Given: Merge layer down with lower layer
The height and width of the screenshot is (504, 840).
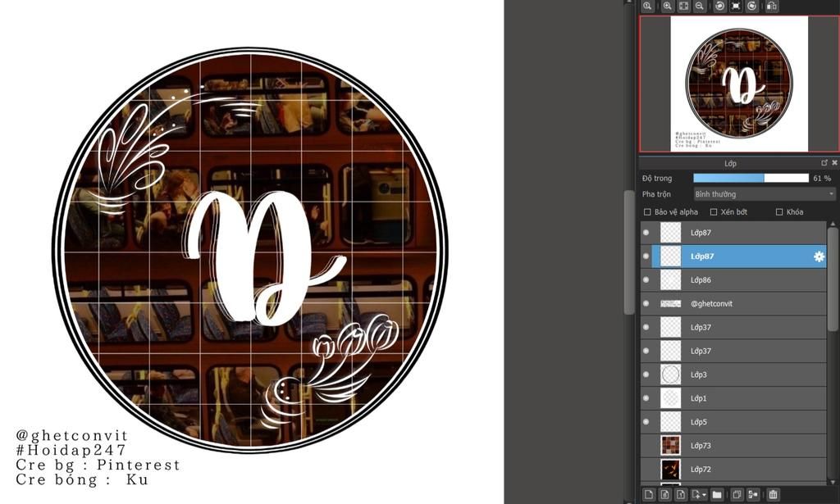Looking at the screenshot, I should [x=753, y=494].
